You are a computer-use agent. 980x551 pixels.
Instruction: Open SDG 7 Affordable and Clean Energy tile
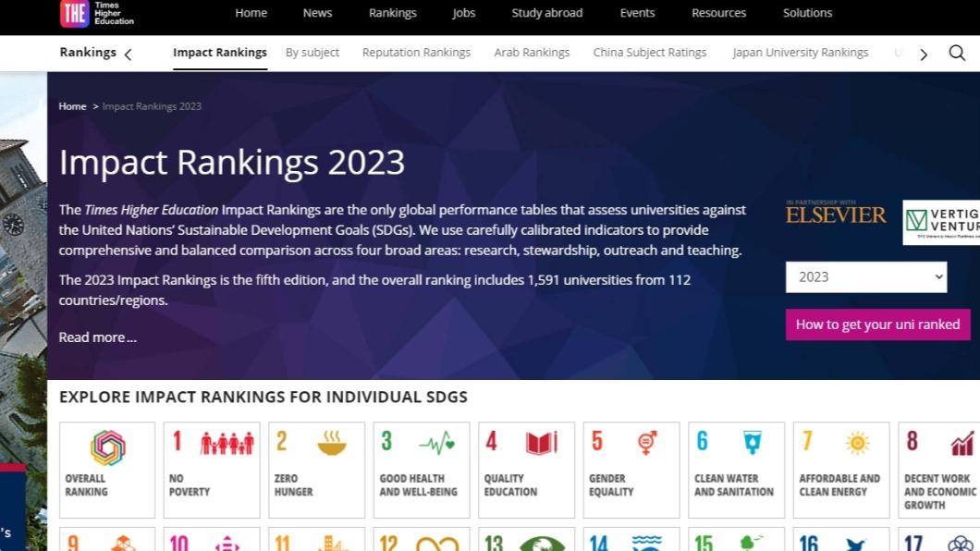click(x=841, y=470)
